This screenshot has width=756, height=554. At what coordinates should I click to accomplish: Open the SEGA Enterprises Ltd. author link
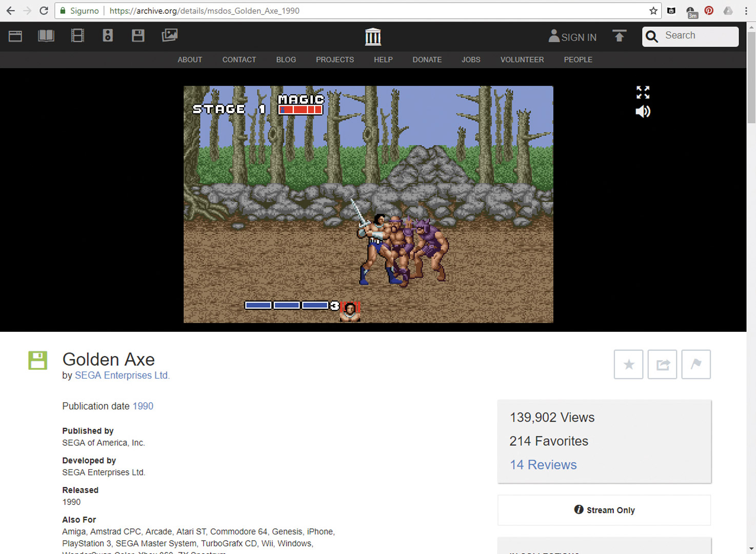[x=122, y=375]
